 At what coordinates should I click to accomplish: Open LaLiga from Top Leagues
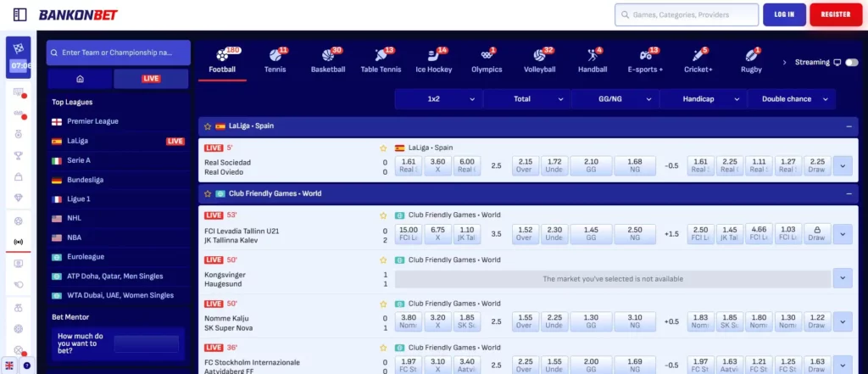click(119, 142)
